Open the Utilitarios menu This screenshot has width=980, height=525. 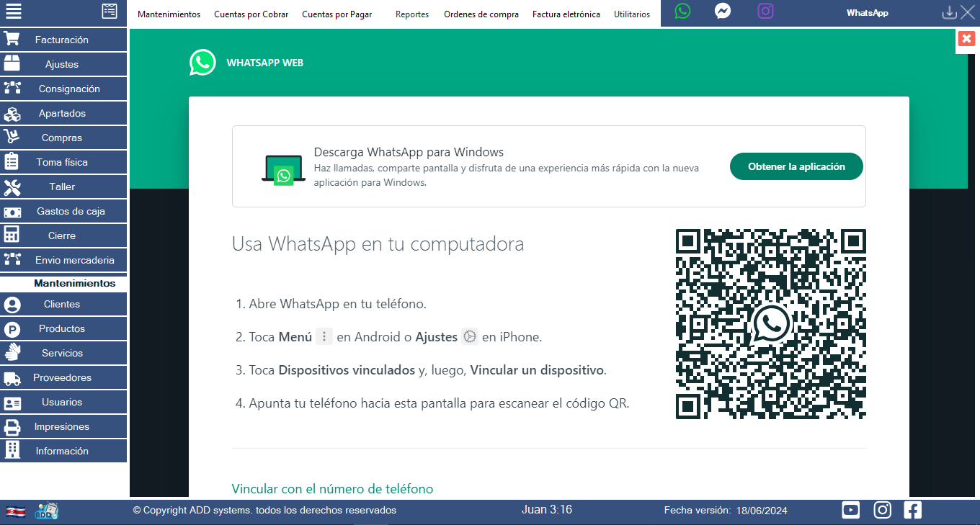(x=632, y=14)
